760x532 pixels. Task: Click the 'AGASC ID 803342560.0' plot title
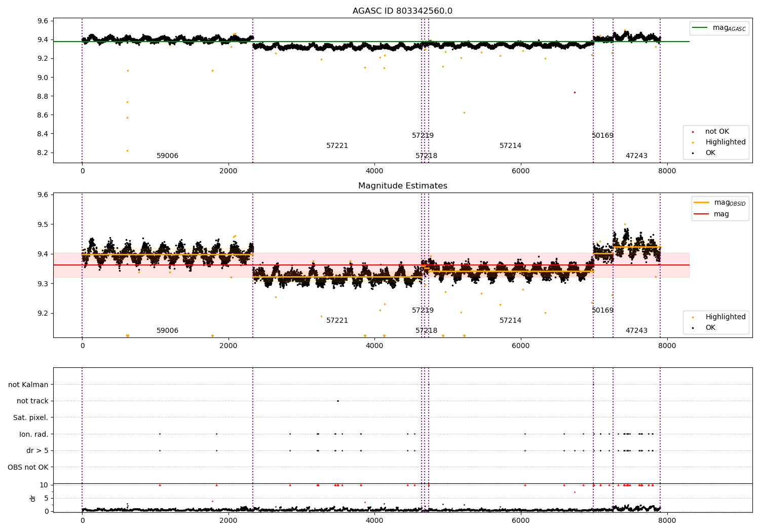(x=402, y=11)
